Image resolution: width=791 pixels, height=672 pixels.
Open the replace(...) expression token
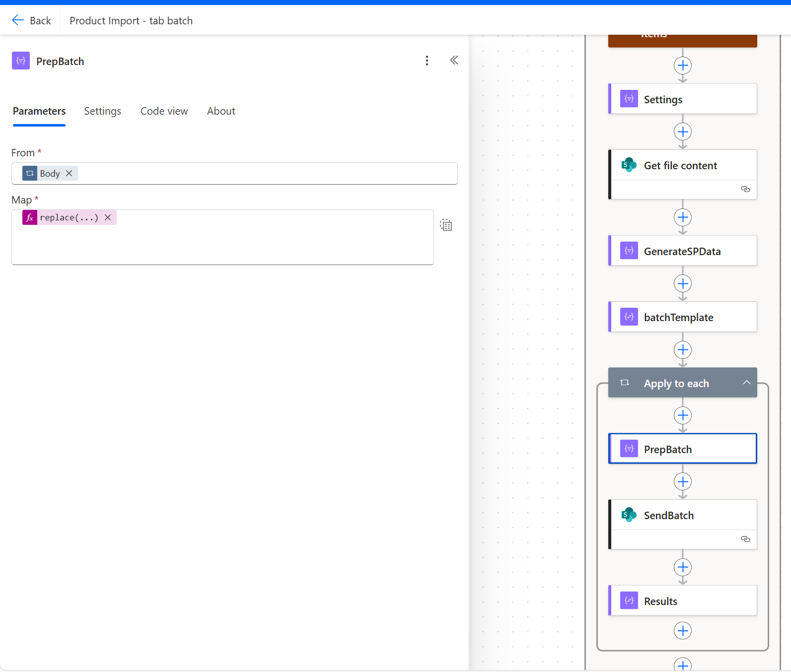point(69,217)
